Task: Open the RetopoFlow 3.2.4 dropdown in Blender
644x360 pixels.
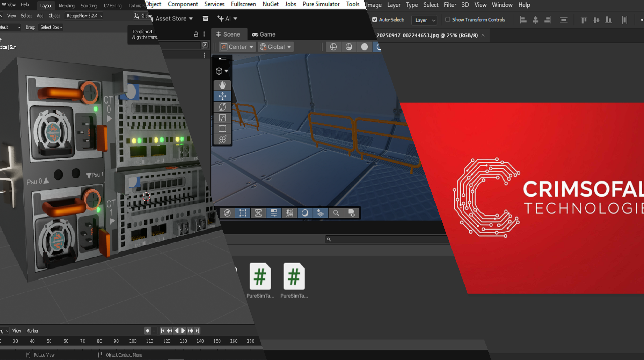Action: click(x=85, y=16)
